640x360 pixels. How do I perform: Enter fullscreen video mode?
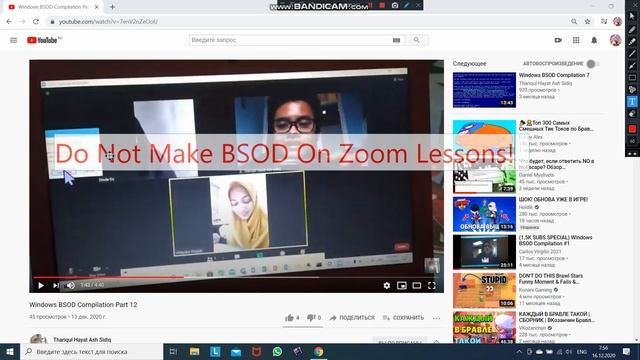pyautogui.click(x=431, y=285)
